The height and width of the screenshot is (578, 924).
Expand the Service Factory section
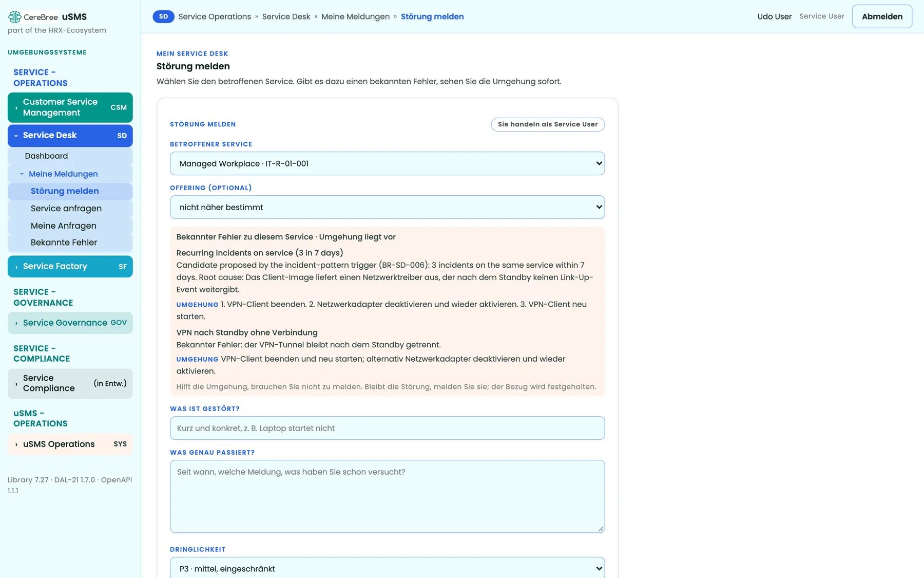(x=70, y=267)
